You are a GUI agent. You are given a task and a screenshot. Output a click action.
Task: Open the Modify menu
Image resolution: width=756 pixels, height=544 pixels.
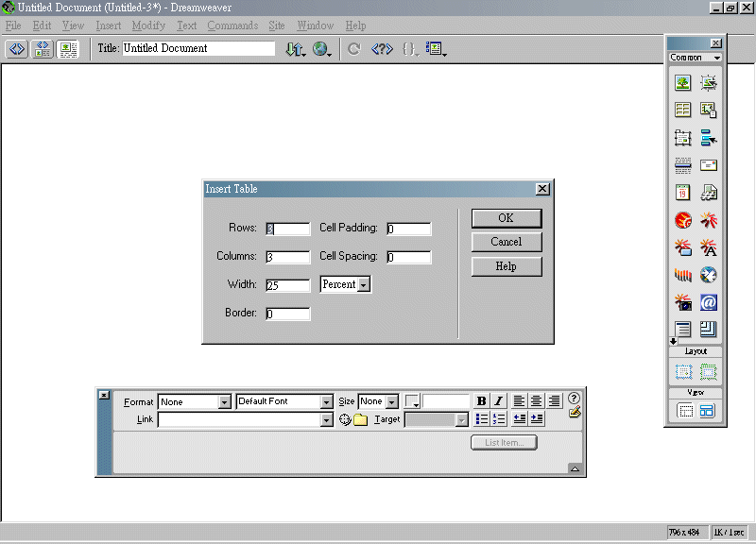tap(148, 25)
